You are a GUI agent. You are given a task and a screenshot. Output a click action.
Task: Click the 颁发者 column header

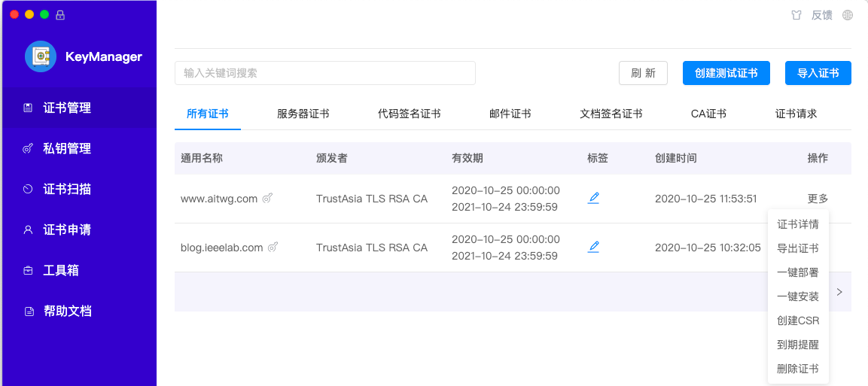[331, 158]
